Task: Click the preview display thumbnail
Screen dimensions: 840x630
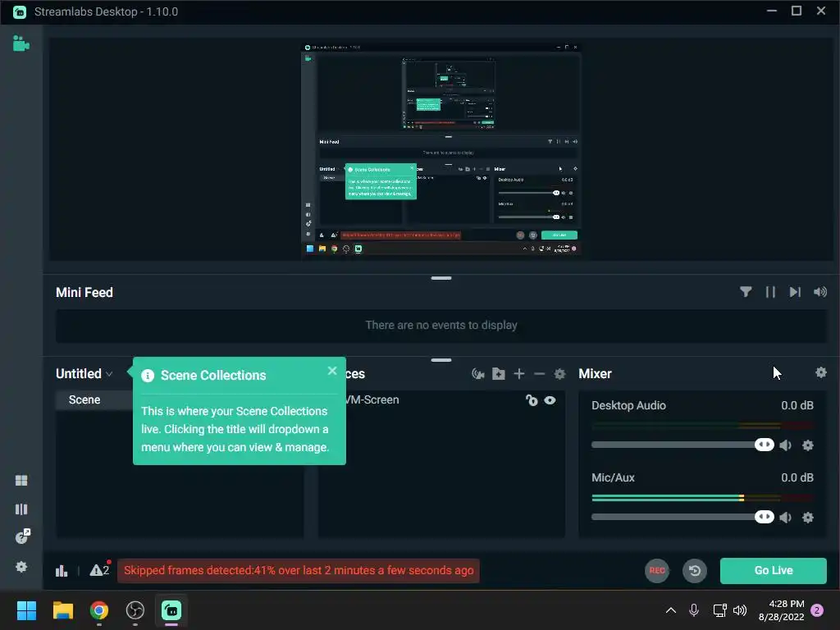Action: coord(441,150)
